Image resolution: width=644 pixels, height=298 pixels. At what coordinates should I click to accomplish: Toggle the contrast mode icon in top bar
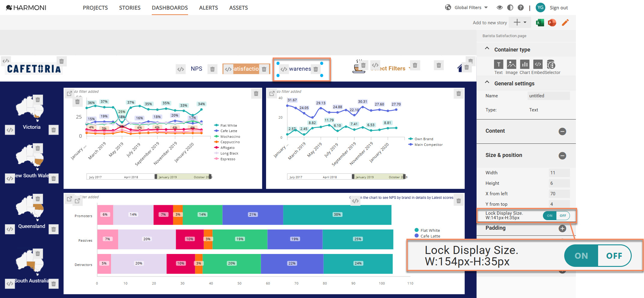(x=510, y=7)
